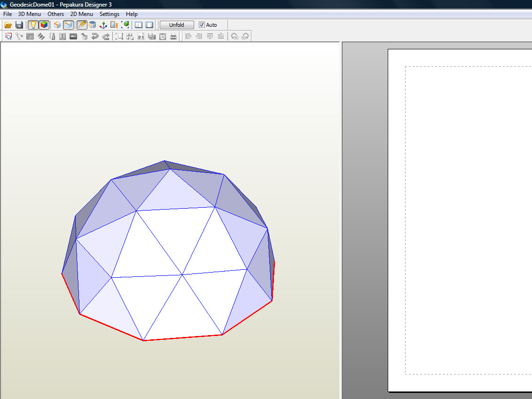
Task: Open the 3D Menu
Action: pyautogui.click(x=30, y=14)
